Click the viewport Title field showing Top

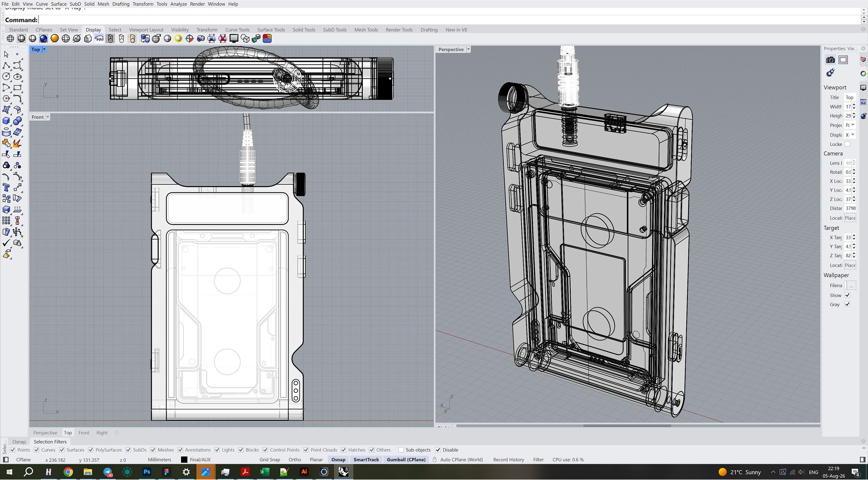[850, 97]
